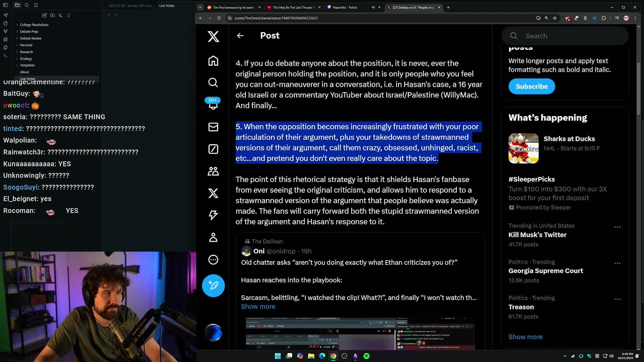The width and height of the screenshot is (644, 362).
Task: Click new note icon in Obsidian
Action: (x=44, y=15)
